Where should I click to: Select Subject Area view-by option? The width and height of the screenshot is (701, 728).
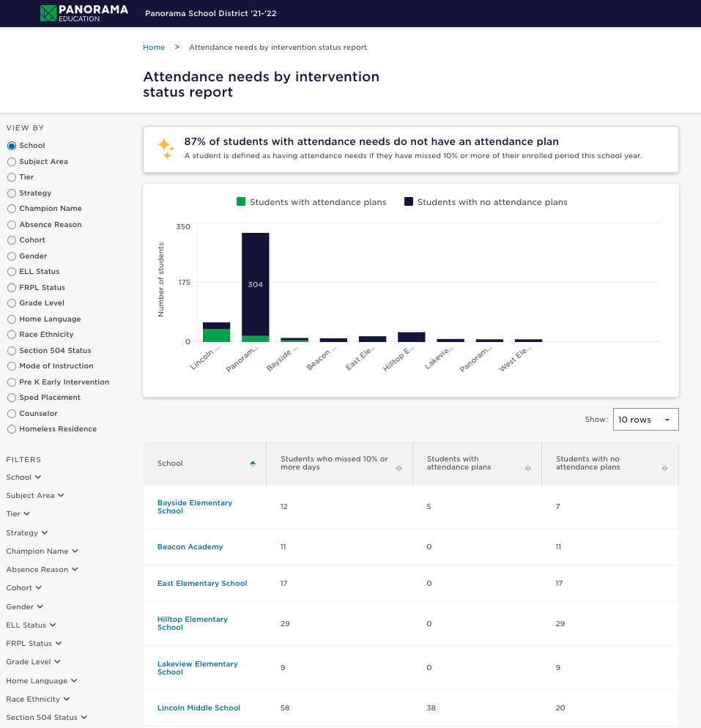coord(12,162)
